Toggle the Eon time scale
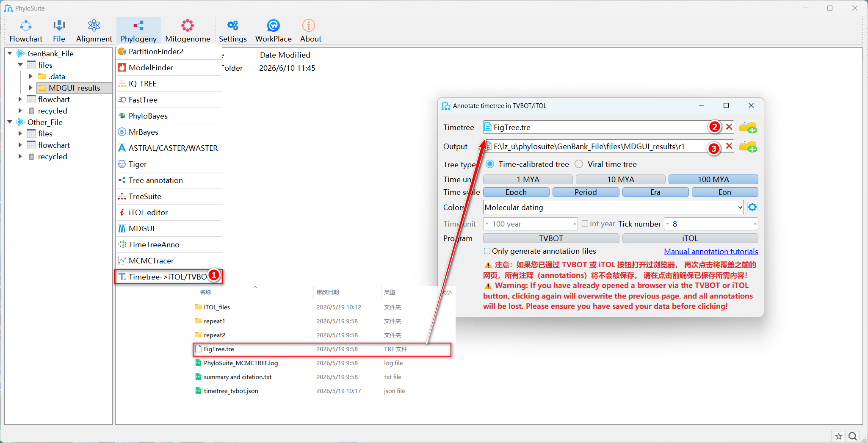868x443 pixels. (x=725, y=192)
